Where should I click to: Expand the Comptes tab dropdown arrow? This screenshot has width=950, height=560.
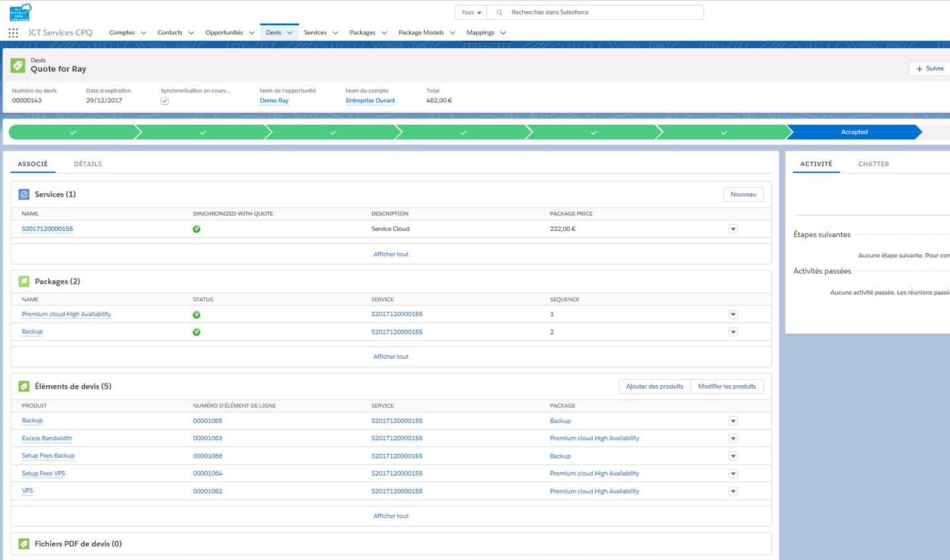(143, 33)
